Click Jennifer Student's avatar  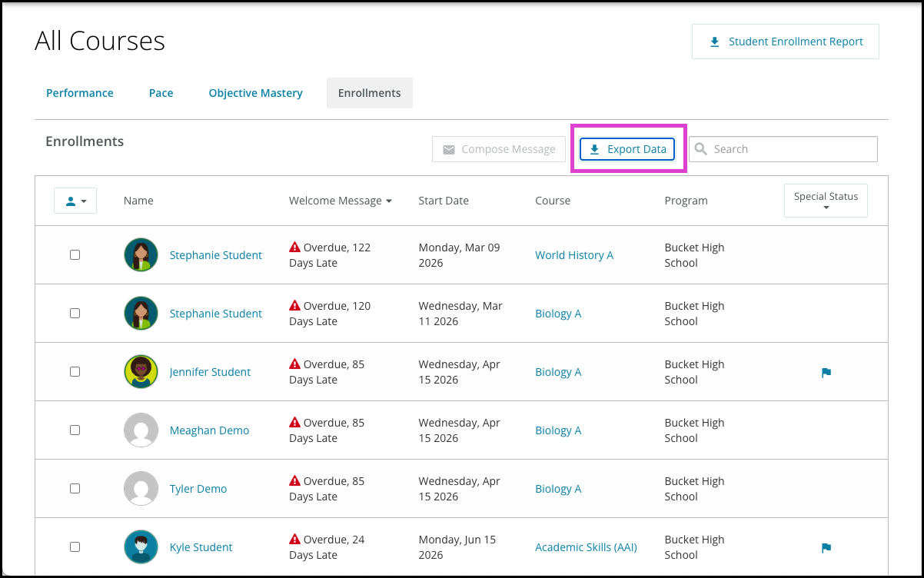tap(141, 372)
